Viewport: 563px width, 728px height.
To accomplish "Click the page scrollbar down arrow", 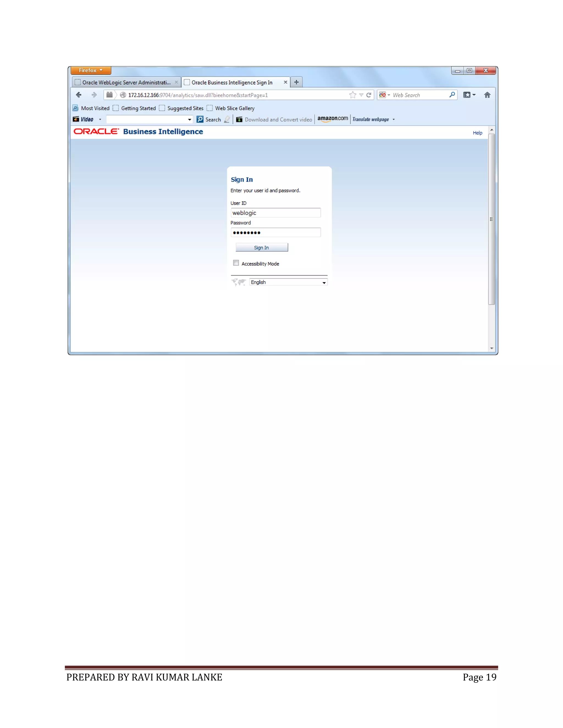I will click(x=491, y=348).
